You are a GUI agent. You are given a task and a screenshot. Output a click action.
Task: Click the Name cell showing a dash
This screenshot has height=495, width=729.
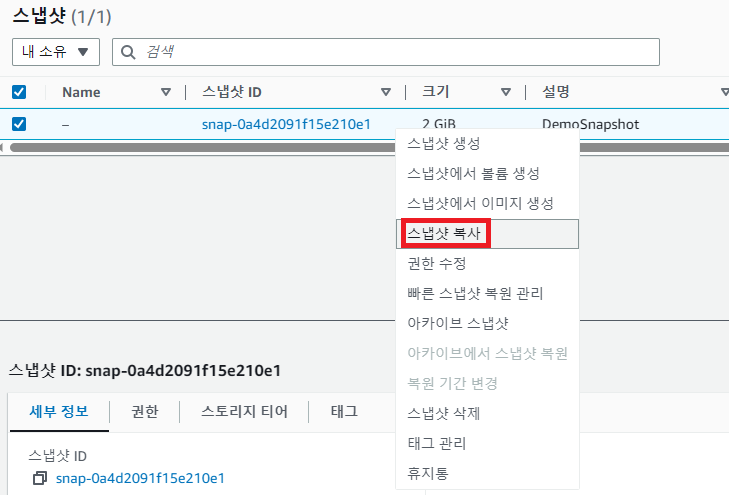point(66,125)
